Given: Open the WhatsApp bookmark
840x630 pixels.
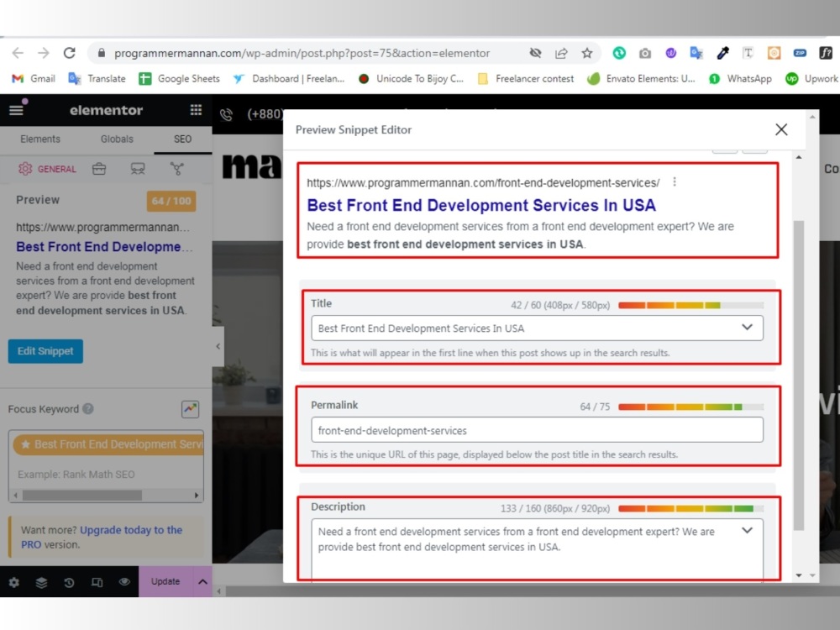Looking at the screenshot, I should (741, 79).
